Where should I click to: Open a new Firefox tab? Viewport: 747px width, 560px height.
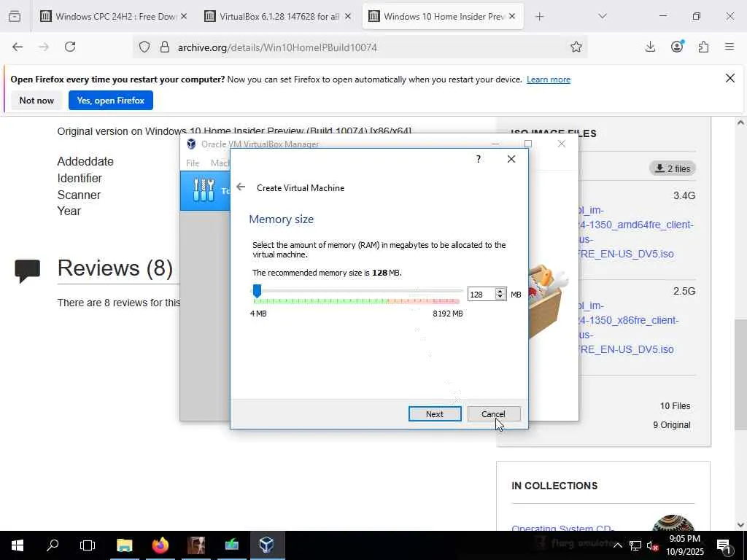pyautogui.click(x=539, y=17)
